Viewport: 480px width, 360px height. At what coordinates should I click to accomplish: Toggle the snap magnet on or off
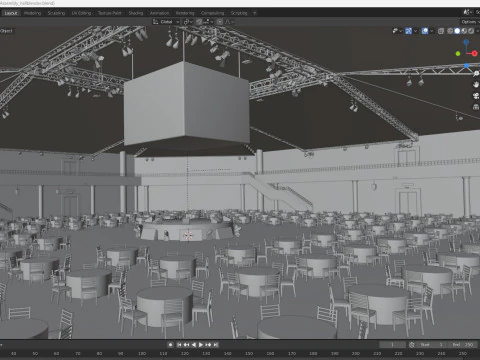coord(199,22)
